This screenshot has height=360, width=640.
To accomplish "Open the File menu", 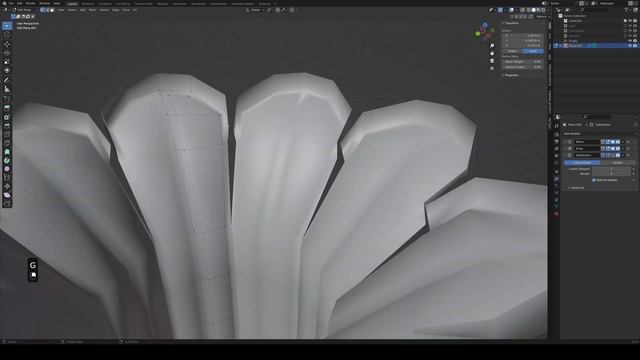I will pyautogui.click(x=11, y=3).
